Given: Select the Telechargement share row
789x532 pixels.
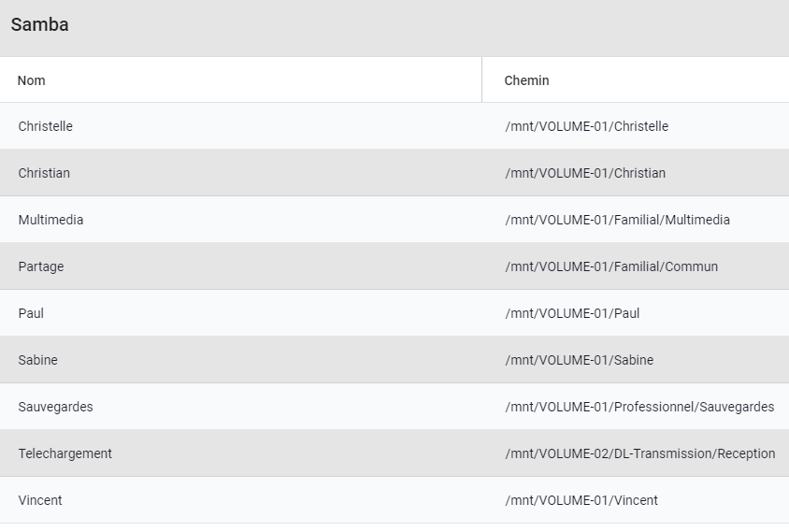Looking at the screenshot, I should pyautogui.click(x=394, y=453).
